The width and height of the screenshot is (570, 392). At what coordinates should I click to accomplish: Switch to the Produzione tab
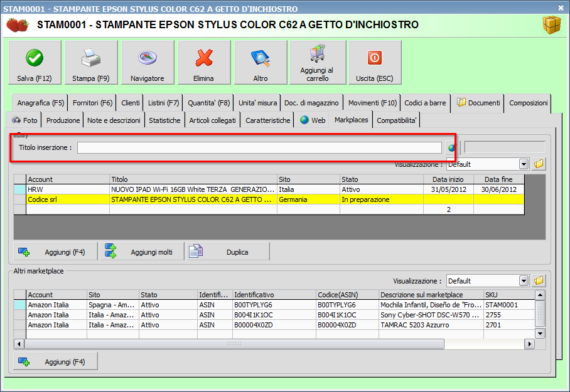(63, 120)
